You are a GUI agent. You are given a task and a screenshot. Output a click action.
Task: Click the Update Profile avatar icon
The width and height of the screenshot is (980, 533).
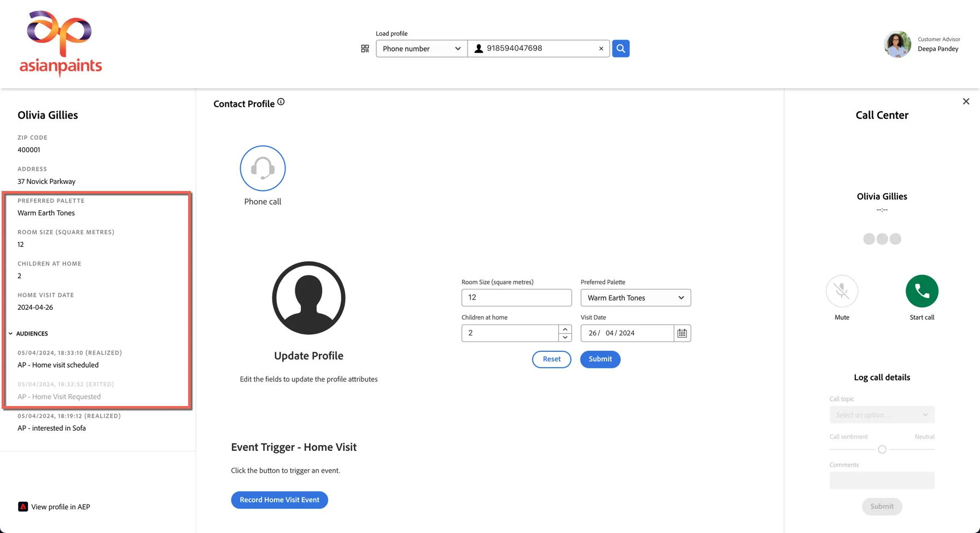coord(308,298)
